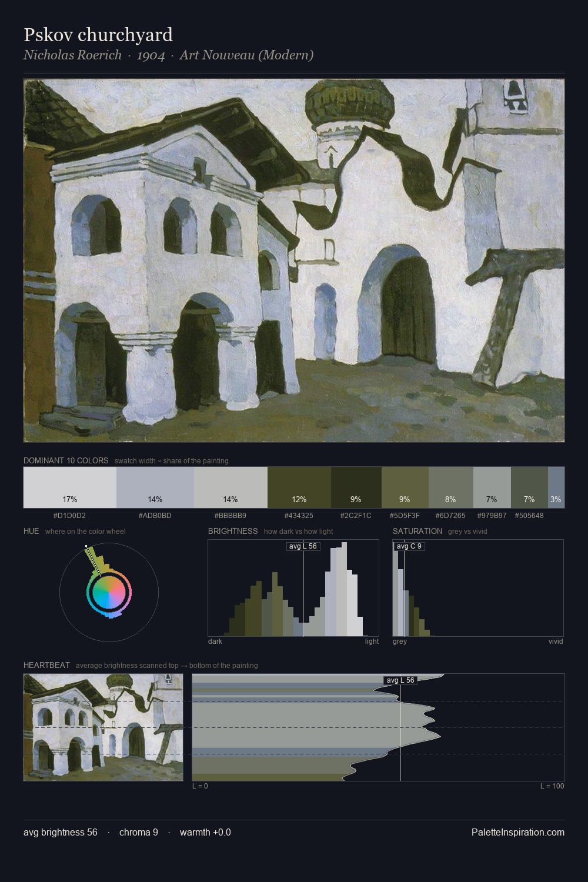Click the '#BBBBB9' hex label
The width and height of the screenshot is (588, 882).
pyautogui.click(x=230, y=516)
